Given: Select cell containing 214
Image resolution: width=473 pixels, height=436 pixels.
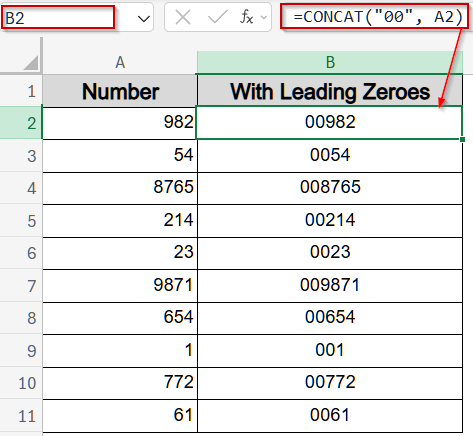Looking at the screenshot, I should (120, 221).
